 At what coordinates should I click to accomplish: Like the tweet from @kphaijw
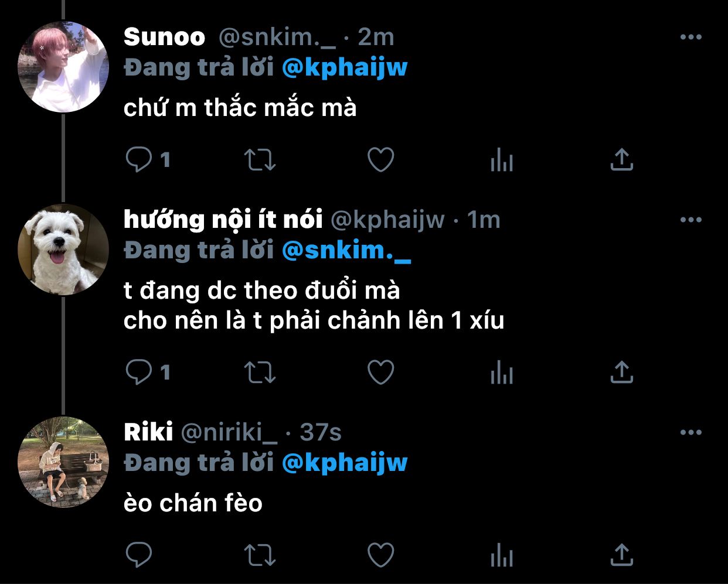(x=380, y=372)
